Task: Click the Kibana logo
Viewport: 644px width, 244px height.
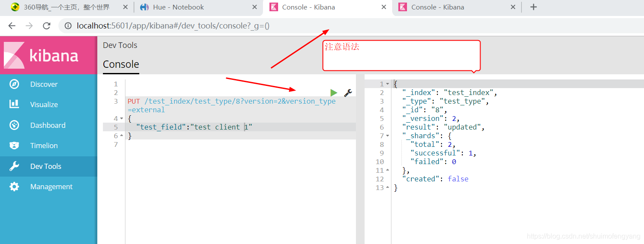Action: tap(48, 55)
